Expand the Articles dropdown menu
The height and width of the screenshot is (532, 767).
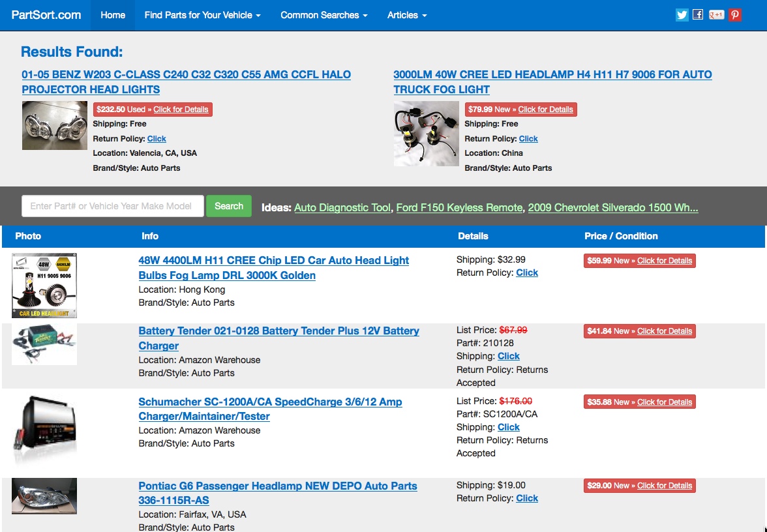[x=407, y=15]
